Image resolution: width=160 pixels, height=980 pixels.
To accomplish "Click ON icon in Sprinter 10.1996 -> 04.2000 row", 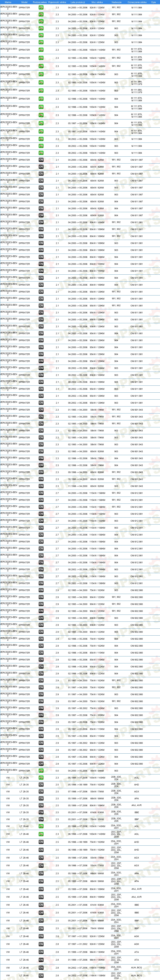I will [41, 479].
